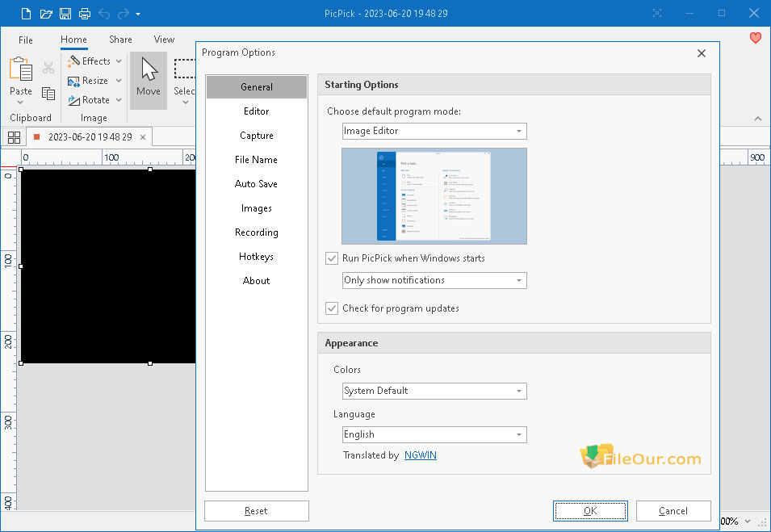This screenshot has width=771, height=532.
Task: Switch to the Share ribbon tab
Action: pyautogui.click(x=120, y=40)
